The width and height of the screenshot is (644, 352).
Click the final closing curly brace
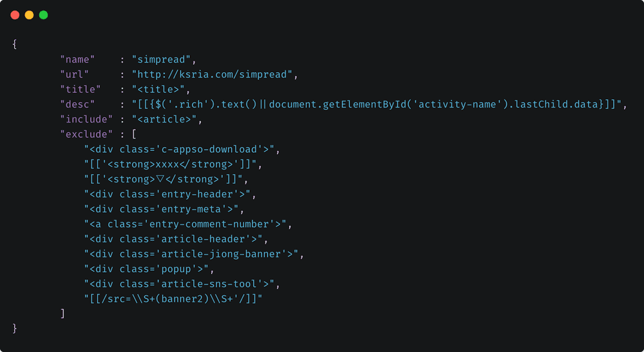(x=15, y=328)
